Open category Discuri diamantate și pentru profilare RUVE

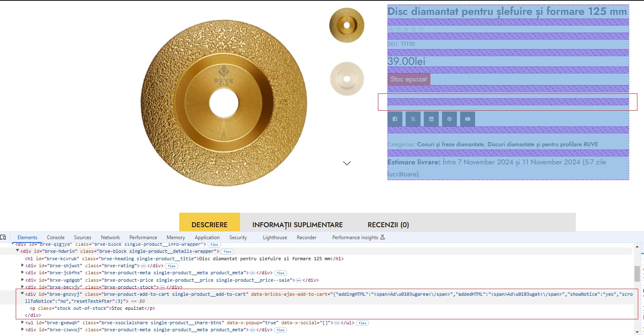(543, 145)
